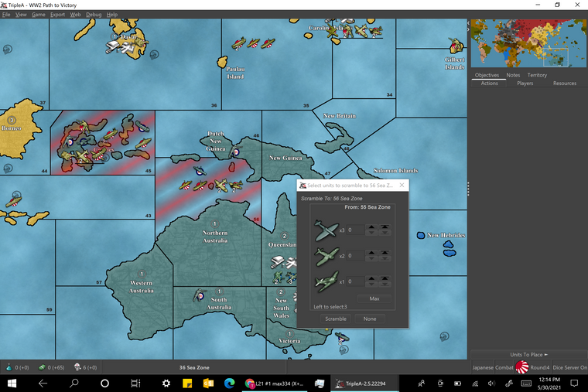The width and height of the screenshot is (588, 392).
Task: Open the Export menu
Action: coord(57,15)
